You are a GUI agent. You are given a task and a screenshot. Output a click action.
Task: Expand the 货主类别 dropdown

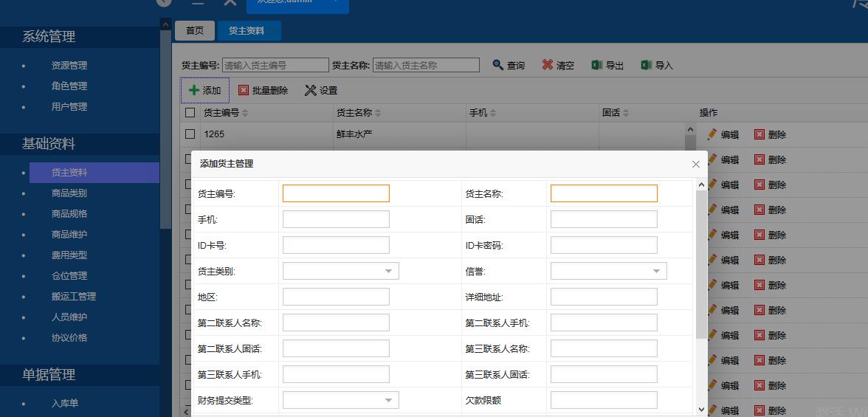(388, 272)
